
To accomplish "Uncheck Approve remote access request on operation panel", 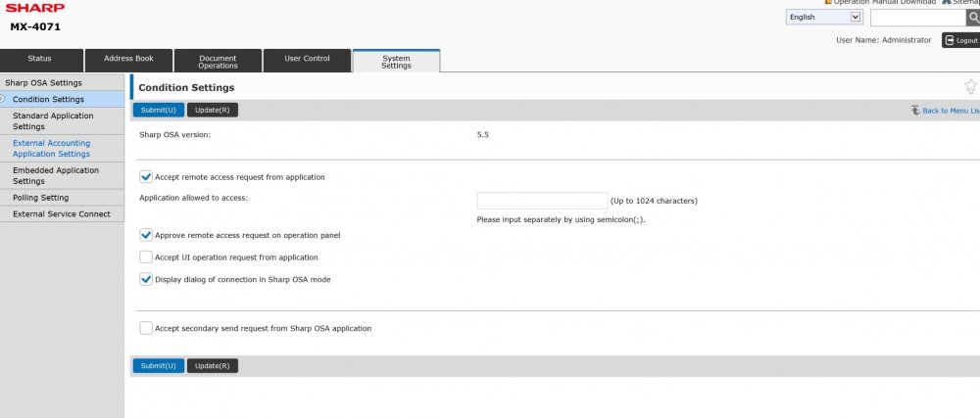I will pyautogui.click(x=146, y=235).
